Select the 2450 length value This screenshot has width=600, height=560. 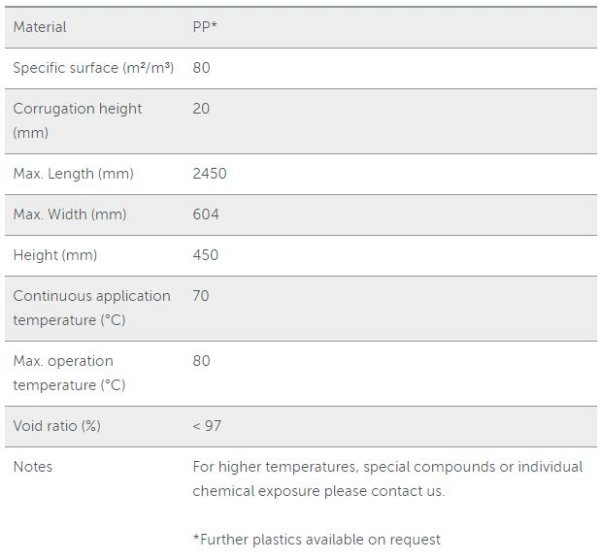(x=209, y=174)
